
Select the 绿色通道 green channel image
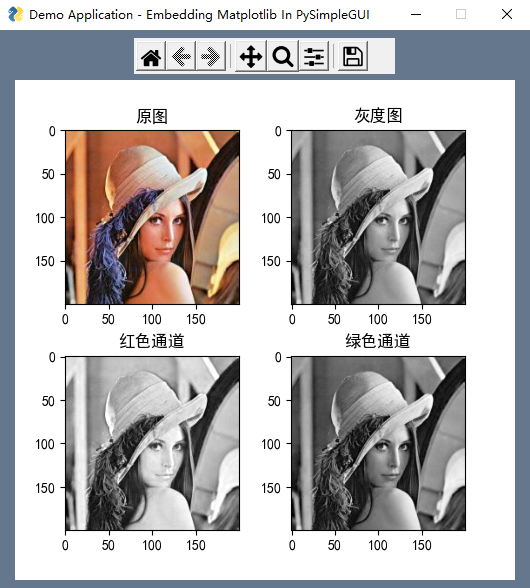coord(378,444)
